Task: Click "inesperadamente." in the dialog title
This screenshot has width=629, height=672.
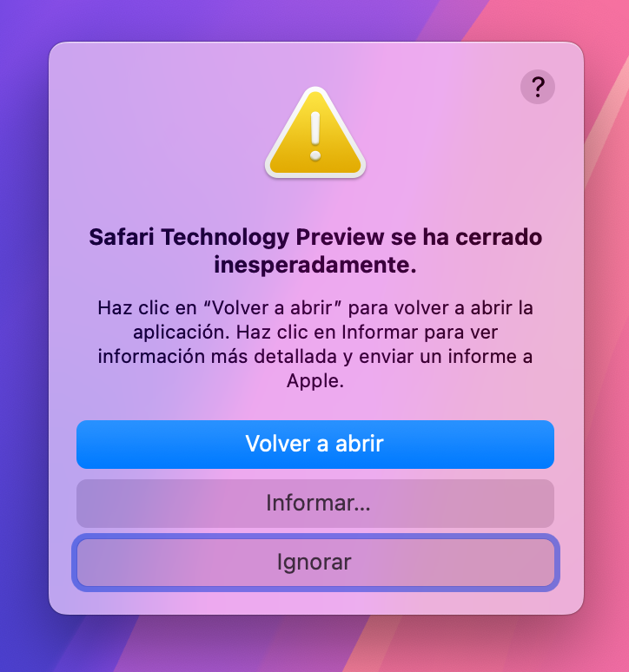Action: [315, 265]
